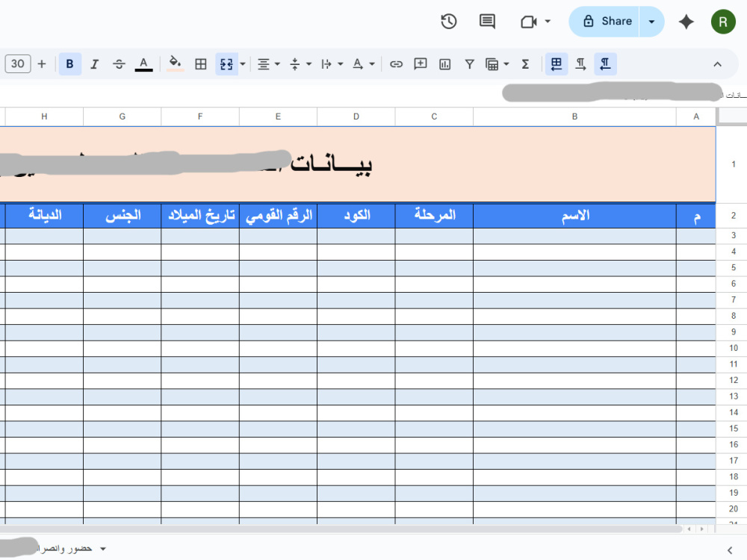Open version history

click(448, 22)
